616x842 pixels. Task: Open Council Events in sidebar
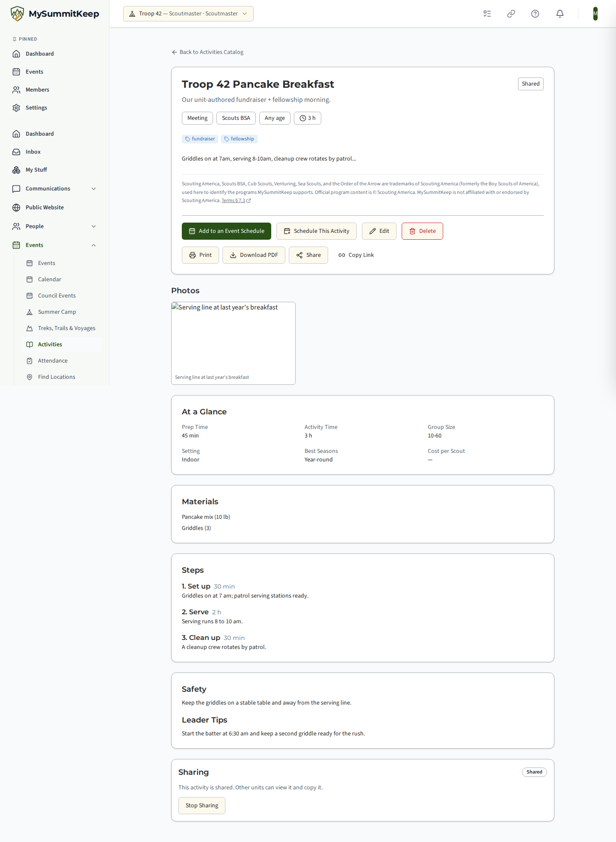tap(62, 295)
